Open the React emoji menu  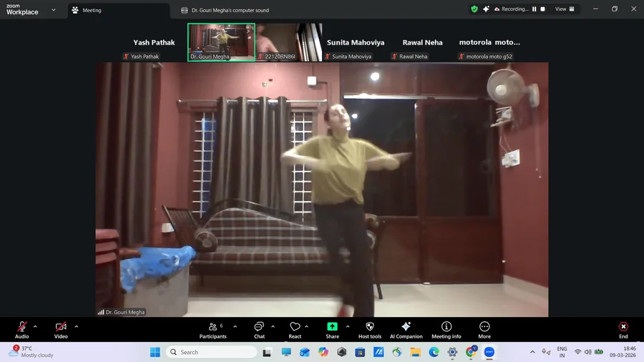pyautogui.click(x=295, y=330)
